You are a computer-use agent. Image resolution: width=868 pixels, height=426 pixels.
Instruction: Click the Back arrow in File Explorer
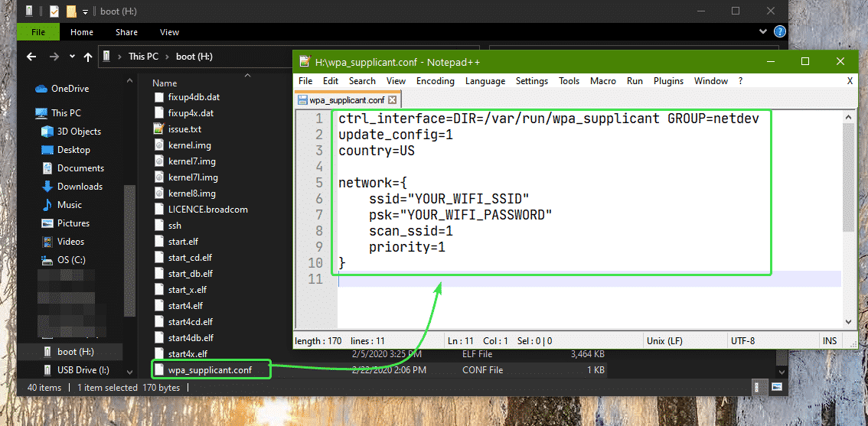tap(31, 57)
